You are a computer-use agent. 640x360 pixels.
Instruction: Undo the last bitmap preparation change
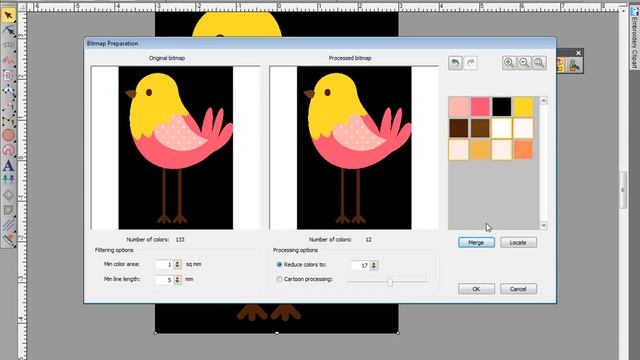tap(455, 63)
